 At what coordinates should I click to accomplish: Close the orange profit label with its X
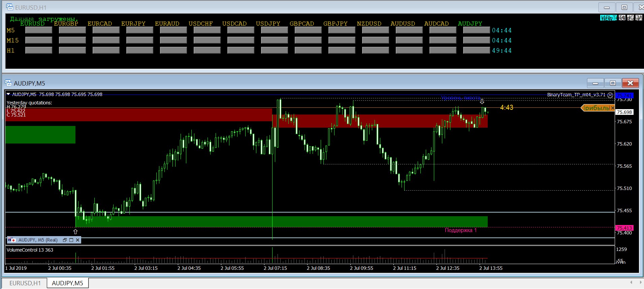point(612,108)
